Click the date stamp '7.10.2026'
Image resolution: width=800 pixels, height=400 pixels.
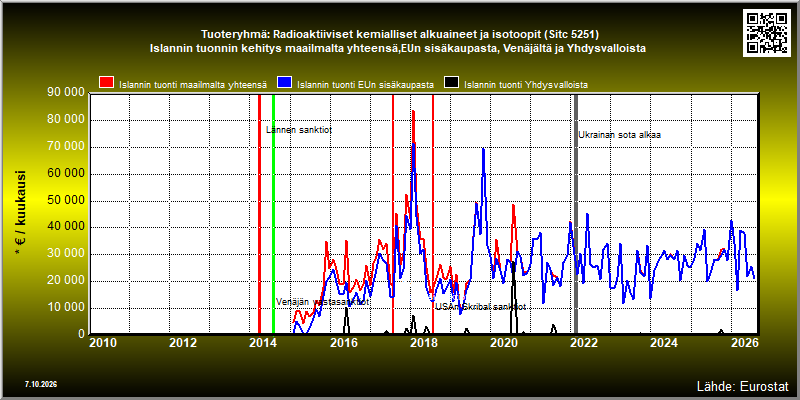click(40, 384)
